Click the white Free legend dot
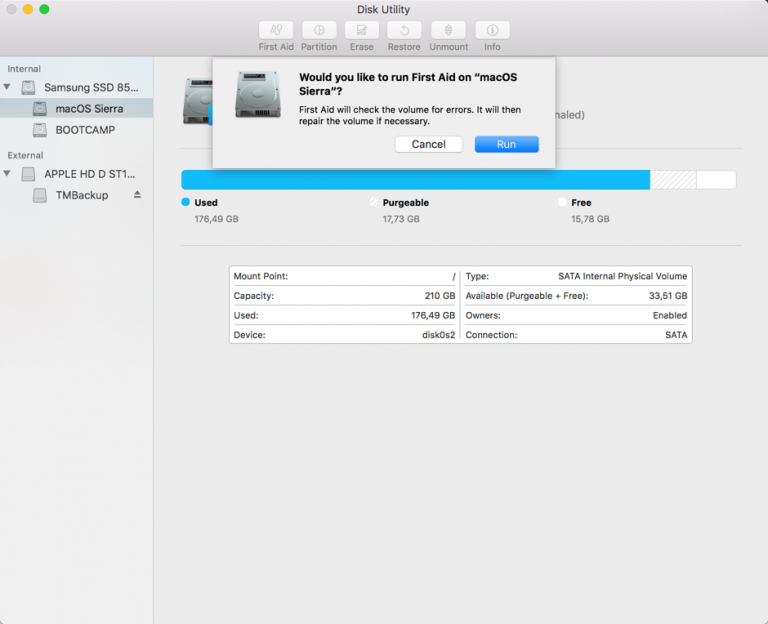This screenshot has width=768, height=624. pos(562,202)
